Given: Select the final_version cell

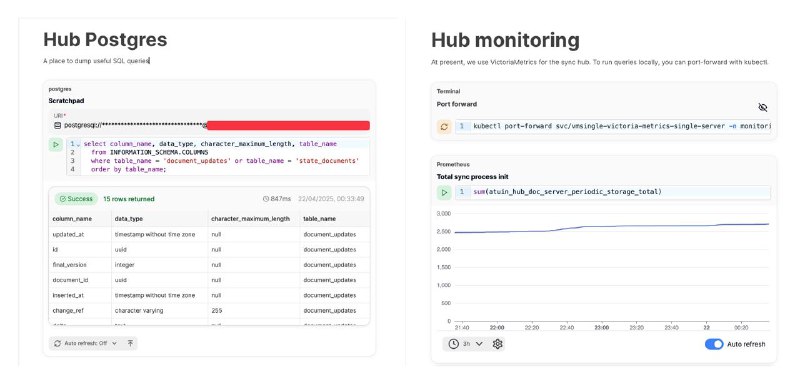Looking at the screenshot, I should click(x=80, y=265).
